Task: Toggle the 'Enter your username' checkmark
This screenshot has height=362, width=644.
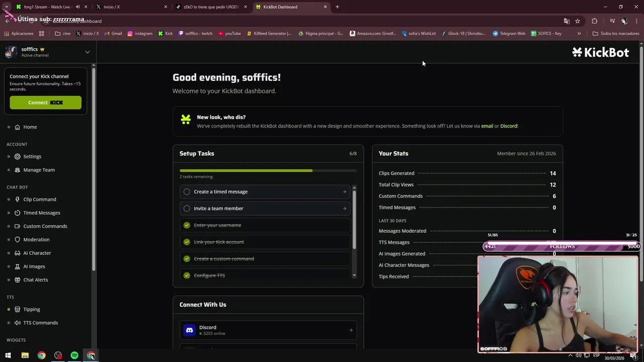Action: (x=187, y=225)
